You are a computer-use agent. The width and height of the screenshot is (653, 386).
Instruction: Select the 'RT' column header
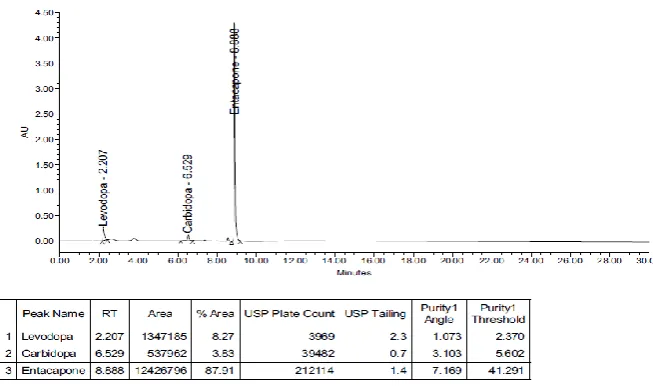click(x=110, y=314)
